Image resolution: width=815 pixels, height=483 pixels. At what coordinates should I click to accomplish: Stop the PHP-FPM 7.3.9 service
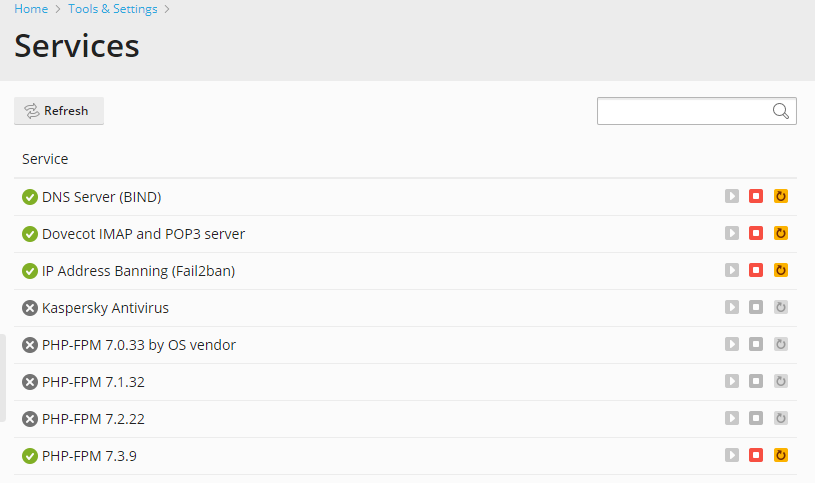point(756,455)
